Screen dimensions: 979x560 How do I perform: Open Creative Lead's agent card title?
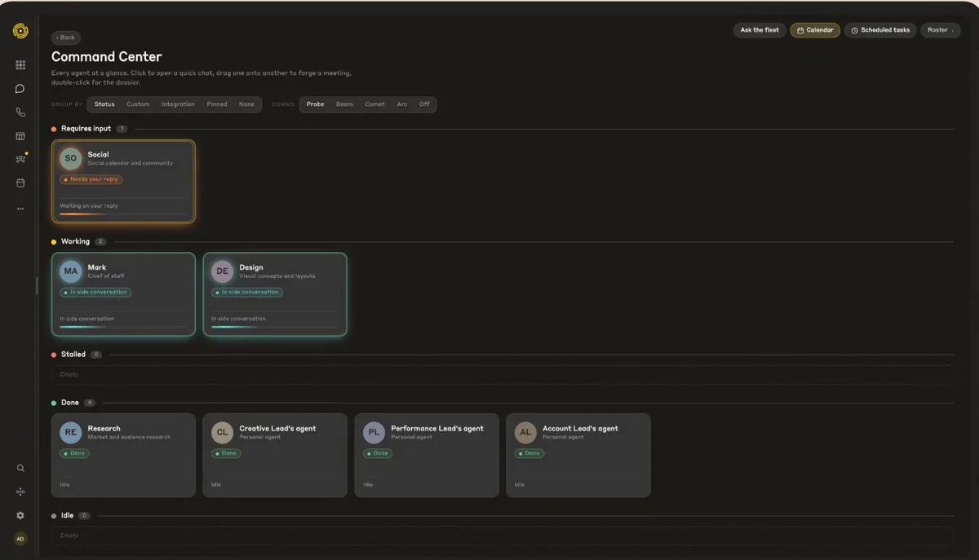277,428
